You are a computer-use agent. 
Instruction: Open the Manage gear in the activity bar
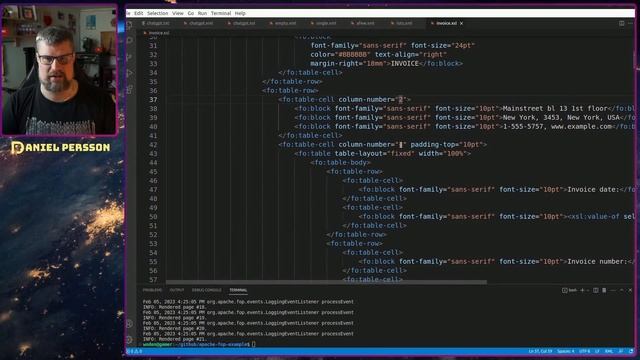click(x=130, y=340)
